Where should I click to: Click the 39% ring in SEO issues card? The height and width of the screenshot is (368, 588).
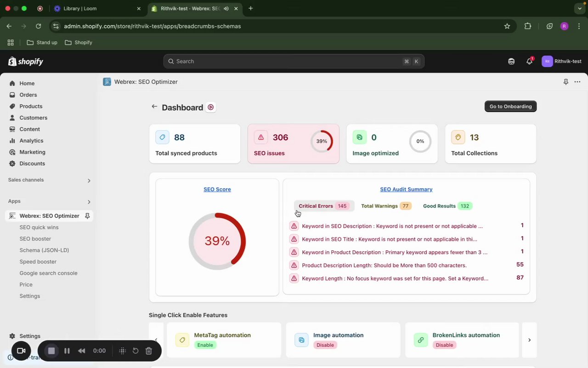(322, 141)
